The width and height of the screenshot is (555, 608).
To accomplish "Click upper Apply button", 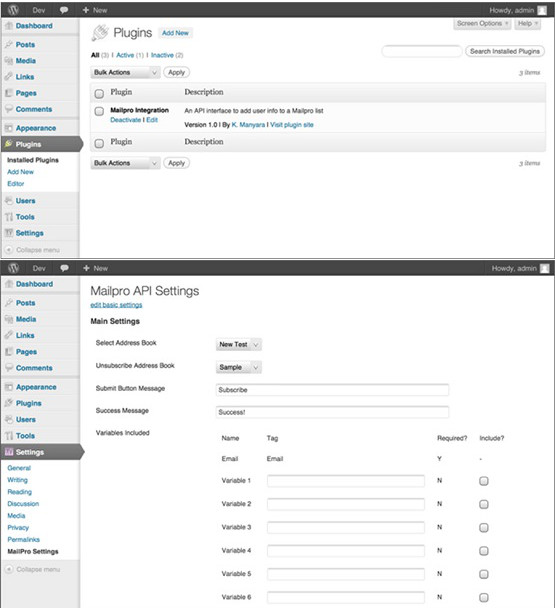I will 176,73.
